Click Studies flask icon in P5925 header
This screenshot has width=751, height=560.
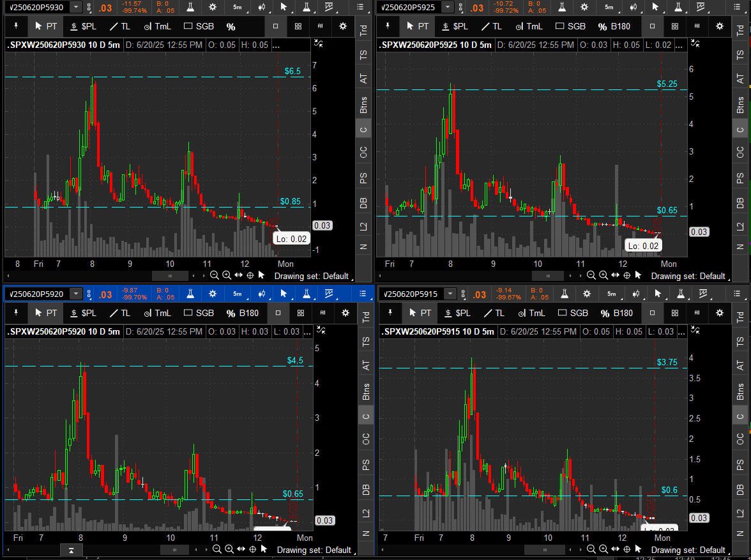pyautogui.click(x=563, y=7)
